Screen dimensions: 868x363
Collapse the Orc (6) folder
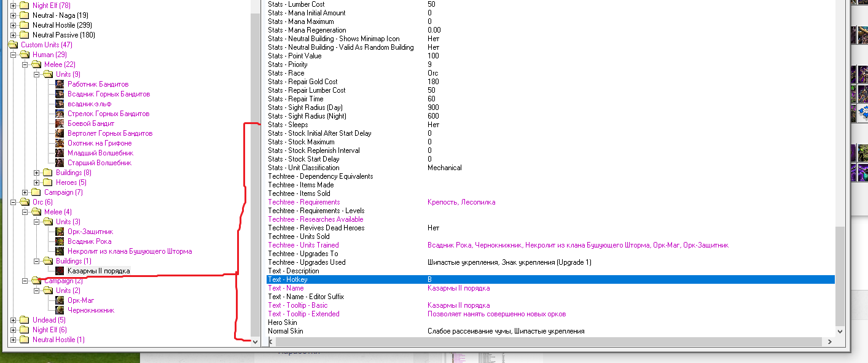[14, 202]
